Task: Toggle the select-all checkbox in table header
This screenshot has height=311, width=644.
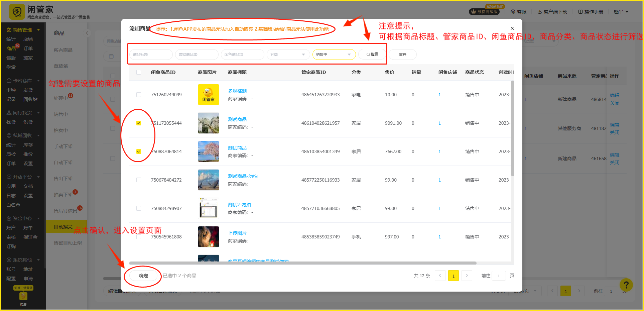Action: (x=139, y=72)
